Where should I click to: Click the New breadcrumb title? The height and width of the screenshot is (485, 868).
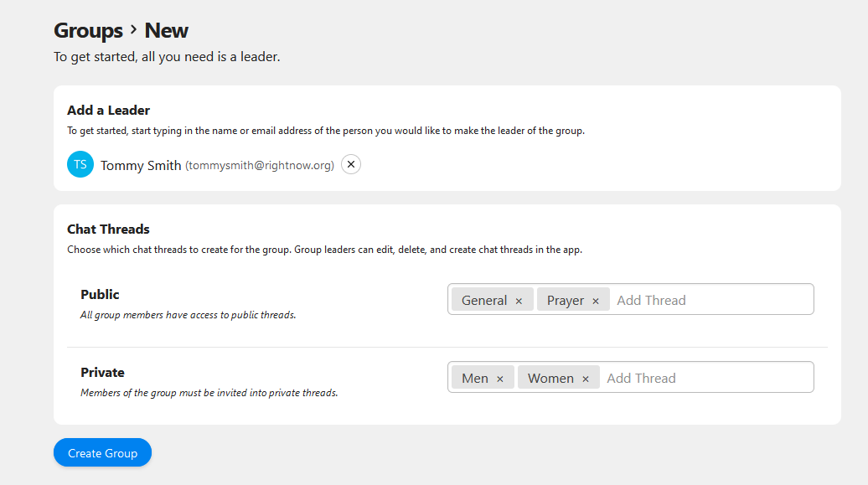click(166, 30)
